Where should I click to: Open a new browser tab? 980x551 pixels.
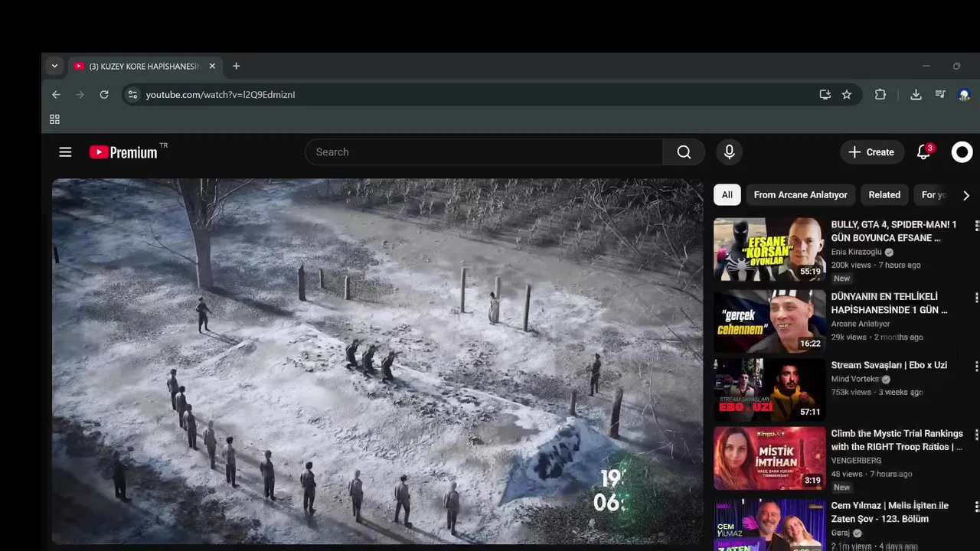point(236,67)
